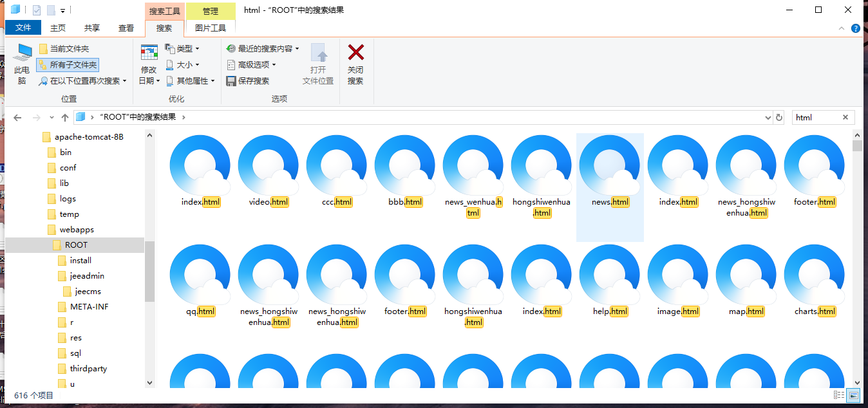Open 最近的搜索内容 dropdown
This screenshot has height=408, width=868.
pyautogui.click(x=263, y=48)
